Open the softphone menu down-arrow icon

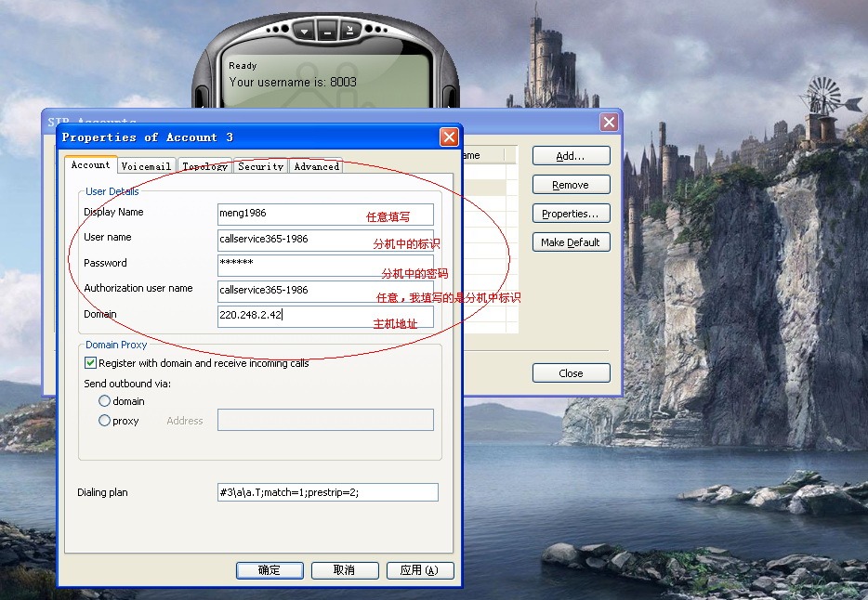(x=304, y=31)
